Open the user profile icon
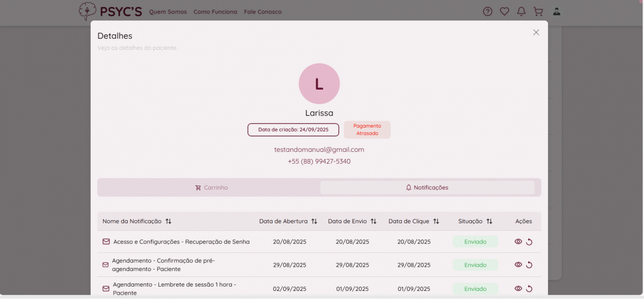 557,11
